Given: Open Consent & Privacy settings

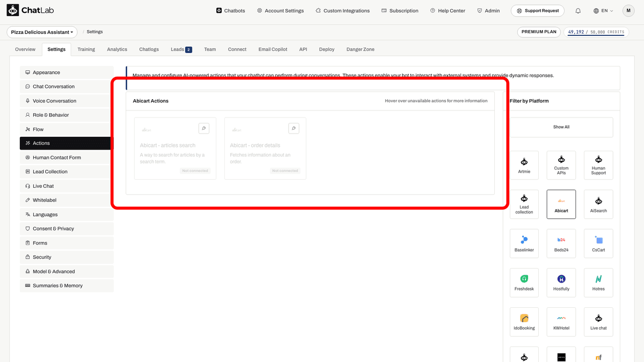Looking at the screenshot, I should click(x=67, y=228).
